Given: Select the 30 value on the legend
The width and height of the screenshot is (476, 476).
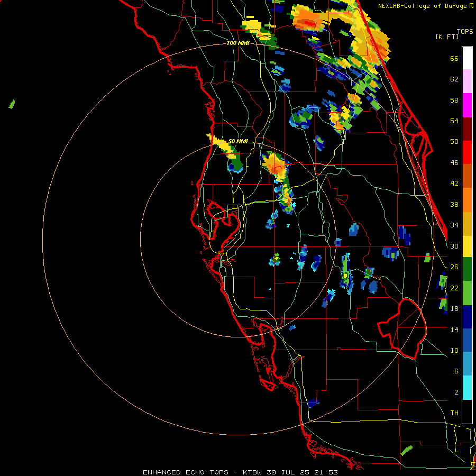Looking at the screenshot, I should click(454, 246).
